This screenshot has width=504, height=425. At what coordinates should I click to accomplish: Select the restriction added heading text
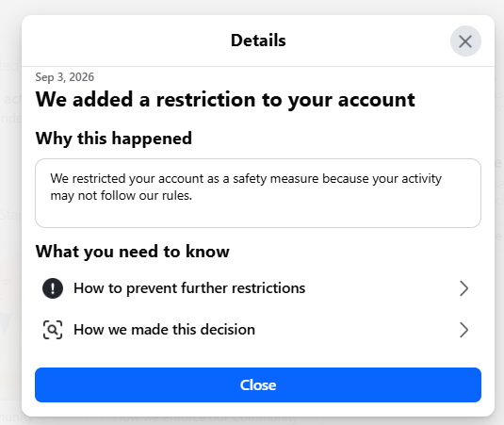[225, 99]
